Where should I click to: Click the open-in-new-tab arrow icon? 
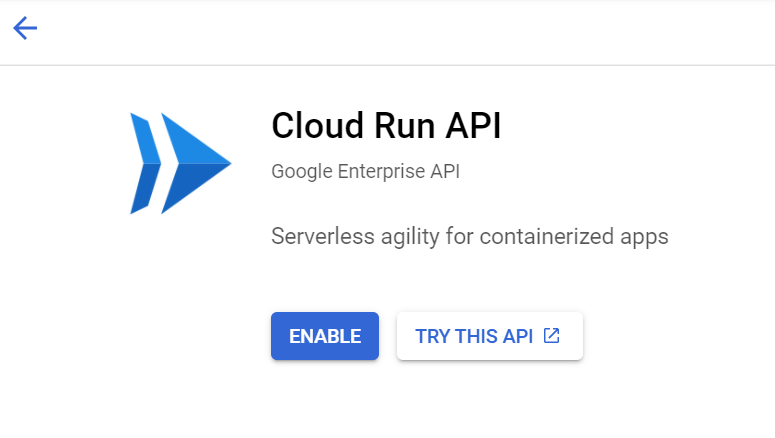click(x=552, y=336)
